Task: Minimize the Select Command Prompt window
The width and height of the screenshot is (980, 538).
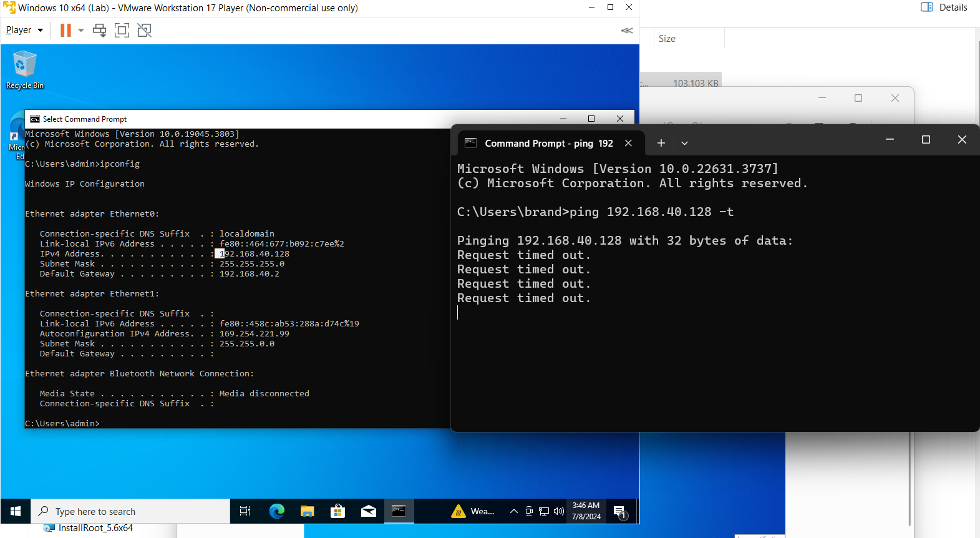Action: coord(563,119)
